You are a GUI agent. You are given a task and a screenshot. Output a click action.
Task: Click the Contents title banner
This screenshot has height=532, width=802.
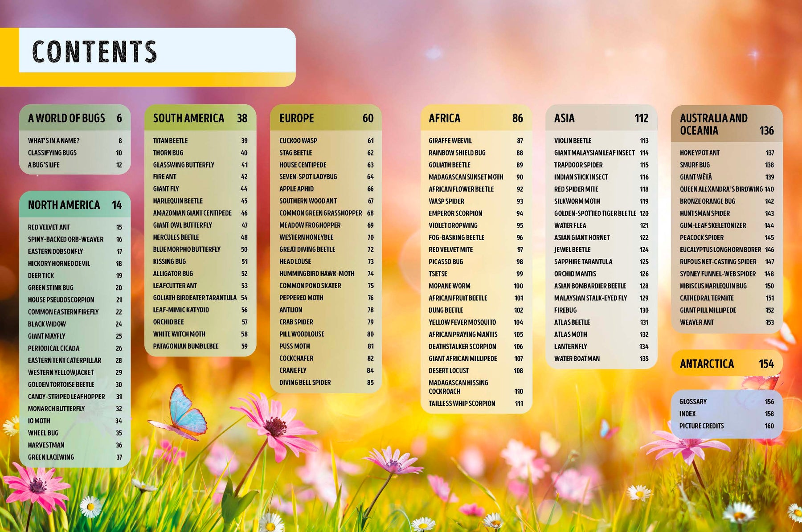click(94, 51)
